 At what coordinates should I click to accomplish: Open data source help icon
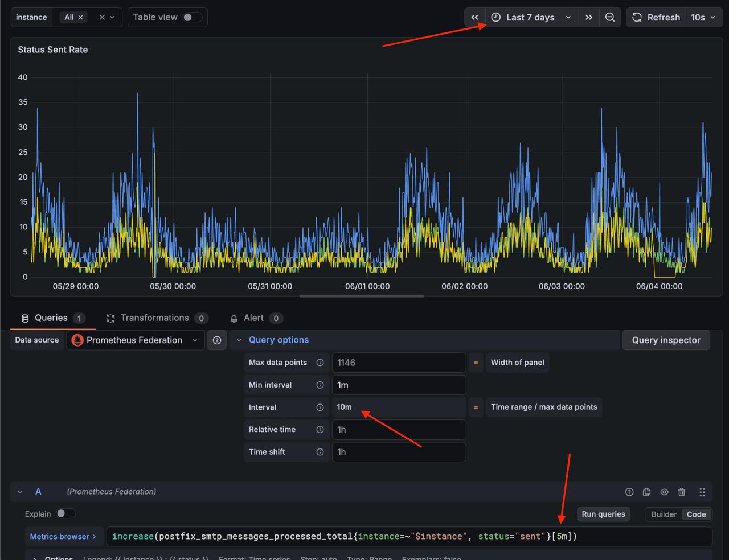tap(217, 340)
